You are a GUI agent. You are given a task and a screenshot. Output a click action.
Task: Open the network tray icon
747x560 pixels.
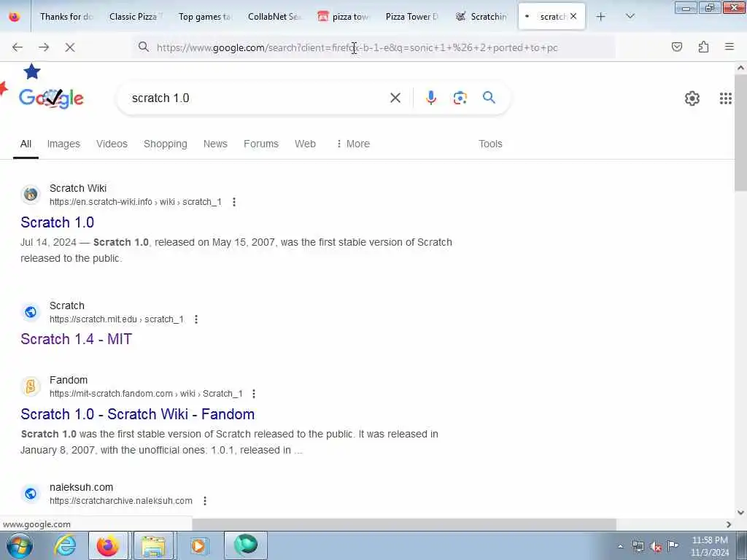638,547
